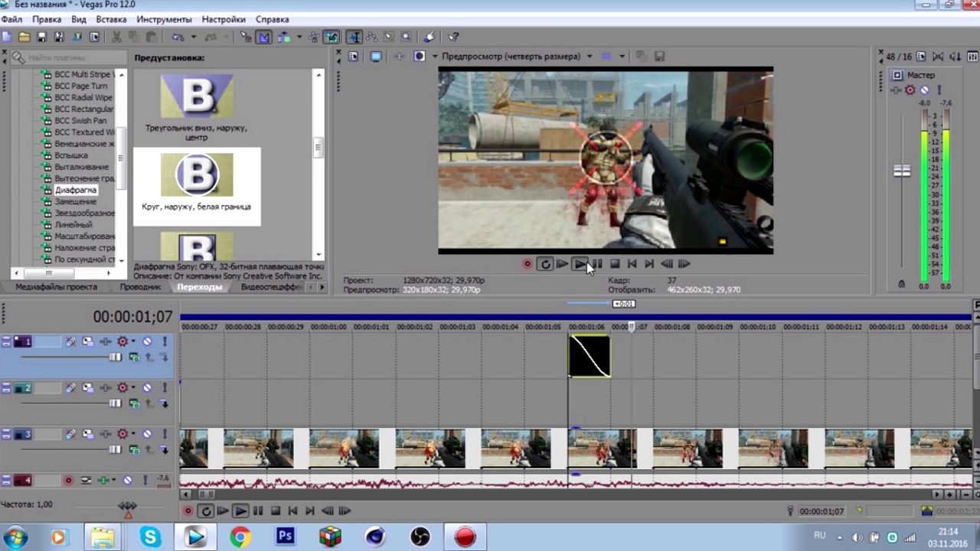This screenshot has width=980, height=551.
Task: Select Круг, наружу, белая граница preset
Action: 197,186
